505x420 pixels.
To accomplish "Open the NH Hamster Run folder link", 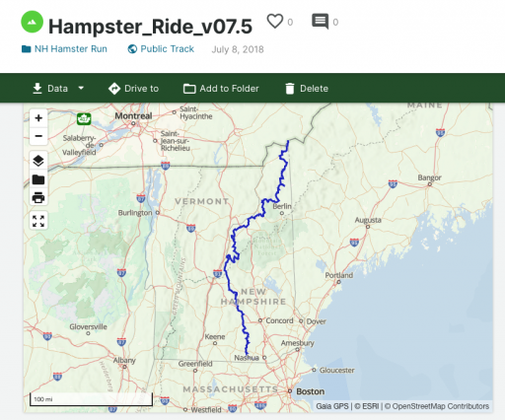I will click(64, 49).
